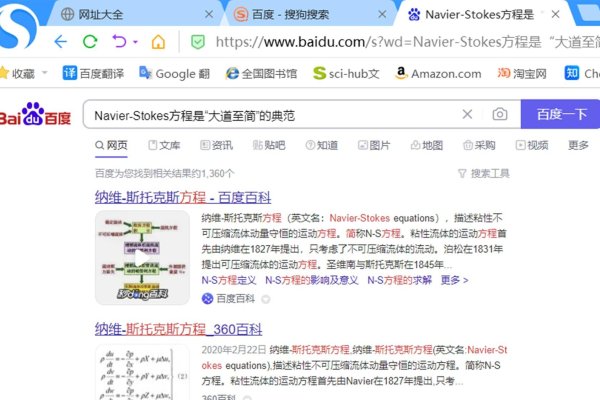This screenshot has height=400, width=600.
Task: Open 纳维-斯托克斯方程 - 百度百科 result
Action: click(x=183, y=198)
